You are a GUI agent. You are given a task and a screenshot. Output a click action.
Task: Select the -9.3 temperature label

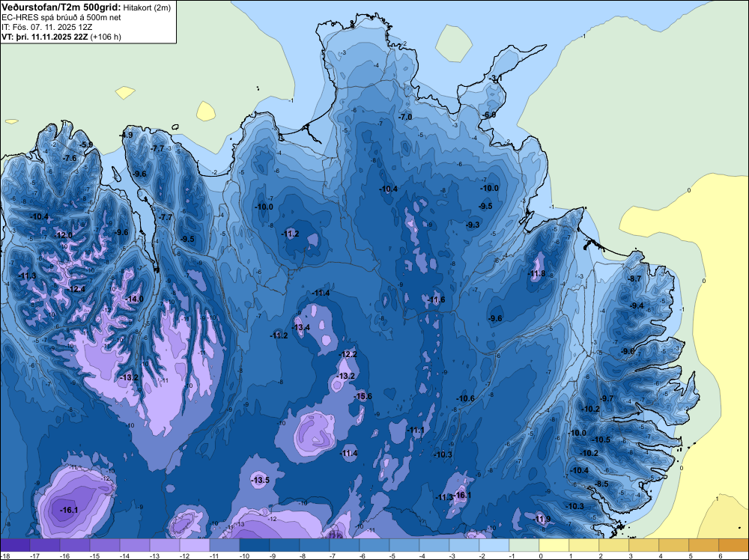click(473, 225)
